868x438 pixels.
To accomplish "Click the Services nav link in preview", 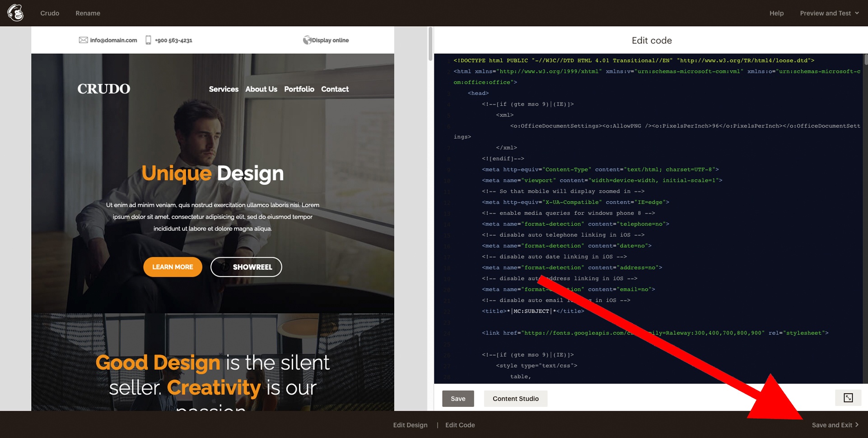I will tap(224, 89).
